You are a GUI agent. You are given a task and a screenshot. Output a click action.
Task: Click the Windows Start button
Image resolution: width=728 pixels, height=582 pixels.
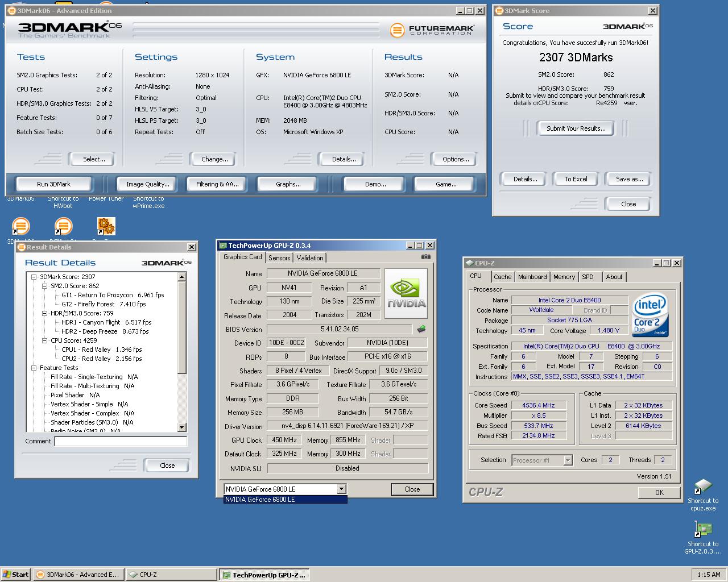coord(15,575)
